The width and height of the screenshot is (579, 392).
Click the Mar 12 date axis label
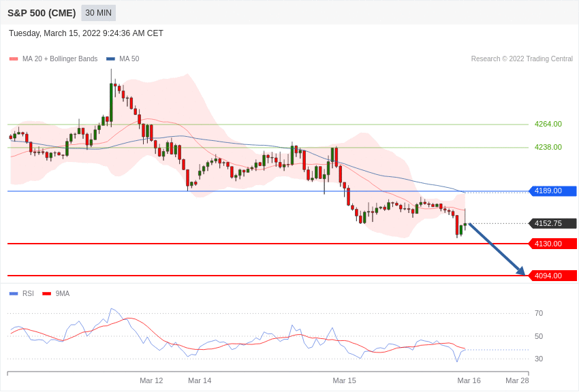point(151,380)
